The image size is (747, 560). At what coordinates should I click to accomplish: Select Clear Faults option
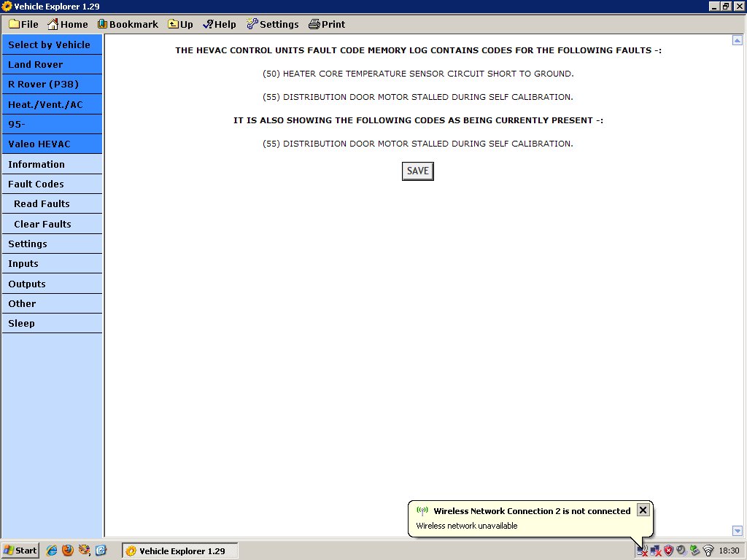(x=52, y=224)
